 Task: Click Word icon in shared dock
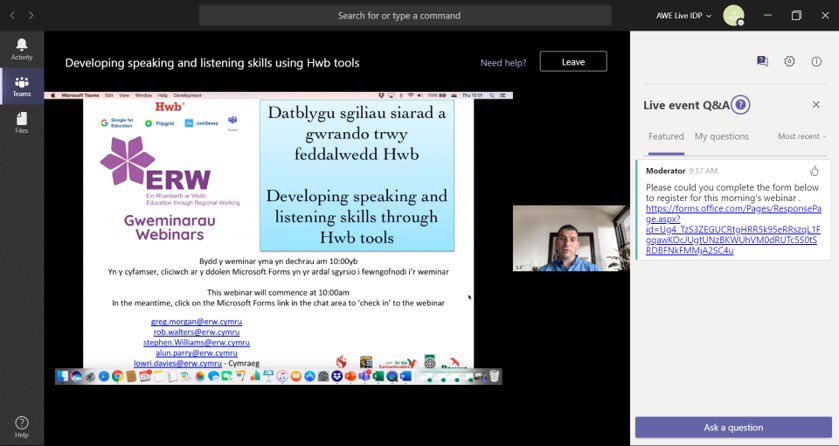coord(405,376)
